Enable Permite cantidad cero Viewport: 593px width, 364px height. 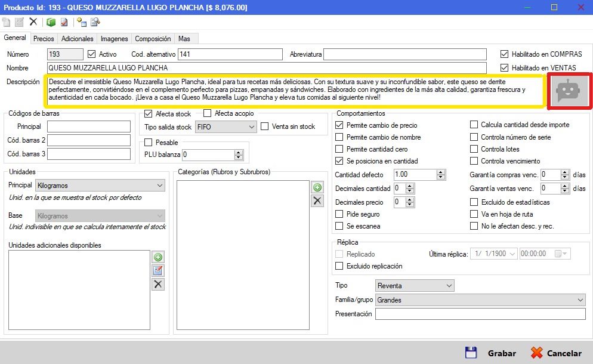(x=339, y=149)
